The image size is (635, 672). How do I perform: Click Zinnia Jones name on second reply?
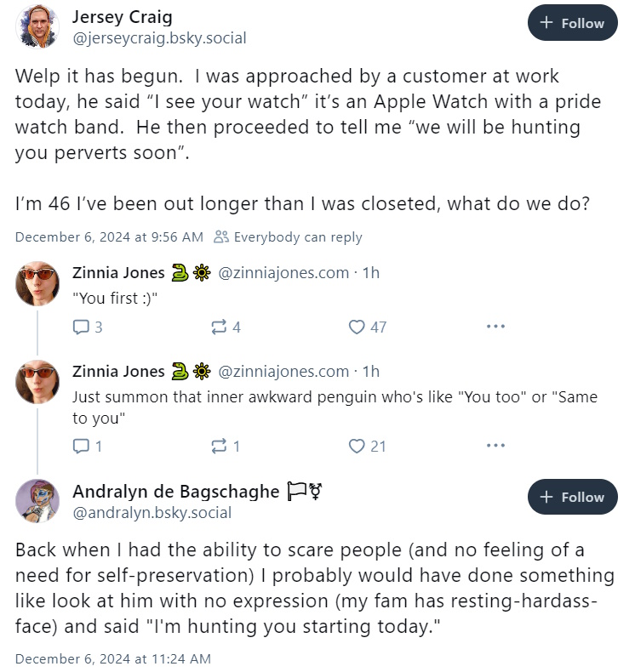click(x=118, y=371)
